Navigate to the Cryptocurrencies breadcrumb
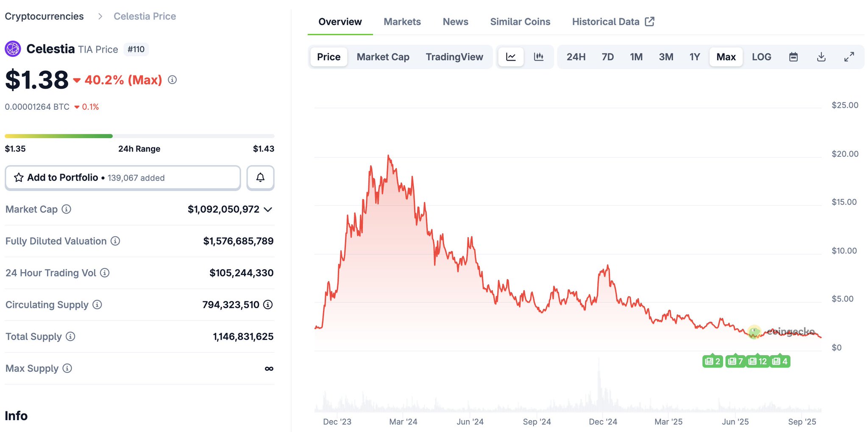868x432 pixels. coord(44,16)
